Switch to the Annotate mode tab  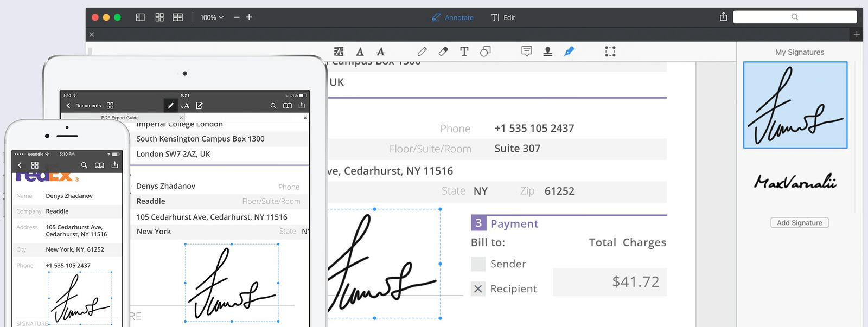pyautogui.click(x=453, y=17)
